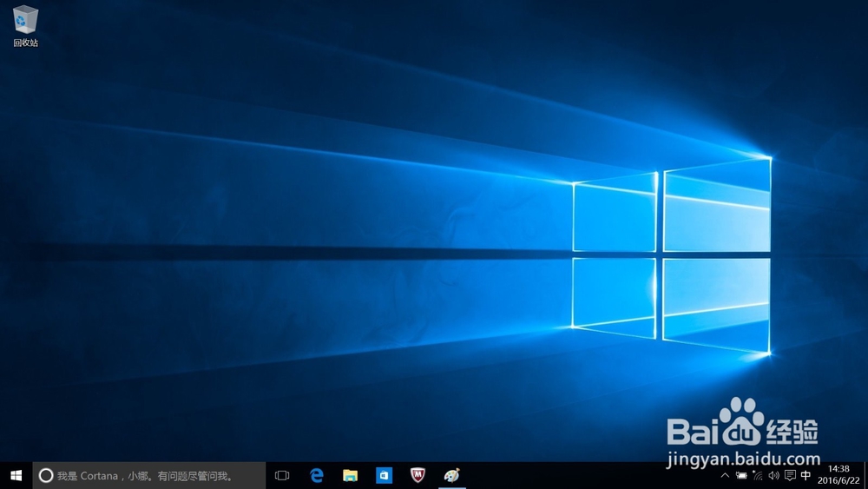Check battery status in system tray
Image resolution: width=868 pixels, height=489 pixels.
[741, 475]
